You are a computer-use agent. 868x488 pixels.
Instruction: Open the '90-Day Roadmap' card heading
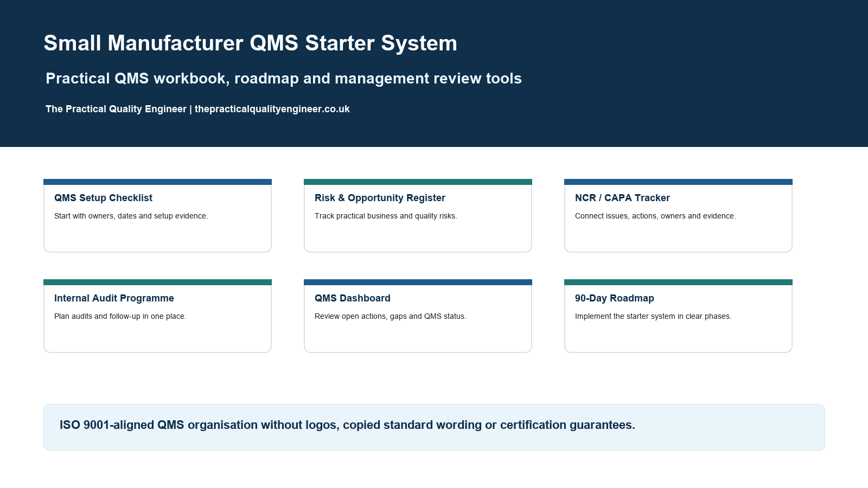(615, 298)
